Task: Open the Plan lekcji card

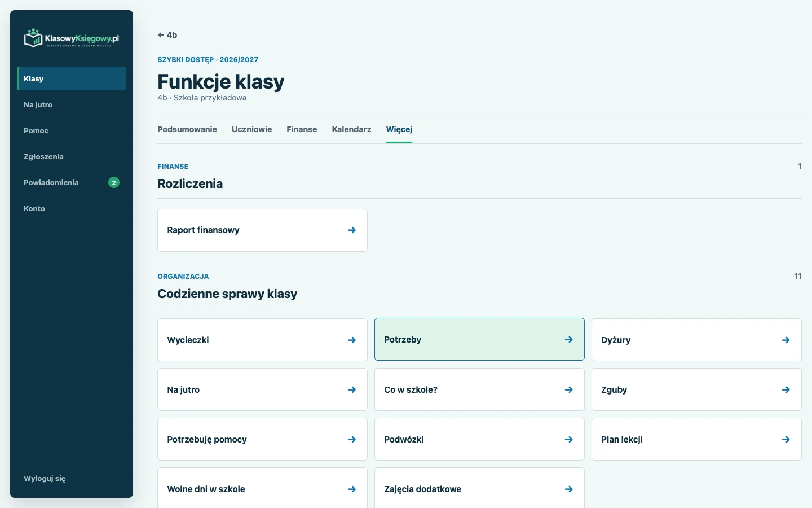Action: pyautogui.click(x=696, y=439)
